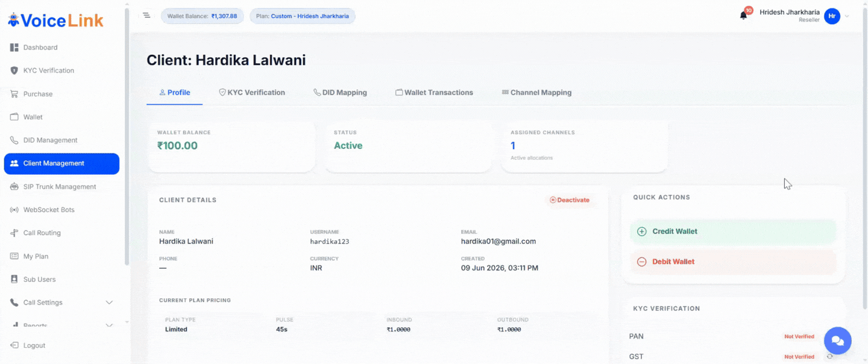Open Call Routing from the sidebar
868x364 pixels.
coord(61,233)
